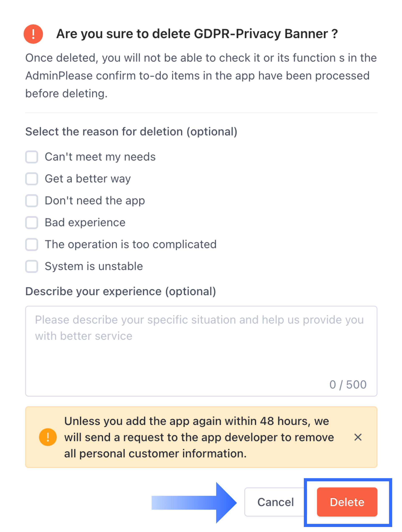The image size is (402, 532).
Task: Select "Don't need the app" checkbox
Action: coord(32,200)
